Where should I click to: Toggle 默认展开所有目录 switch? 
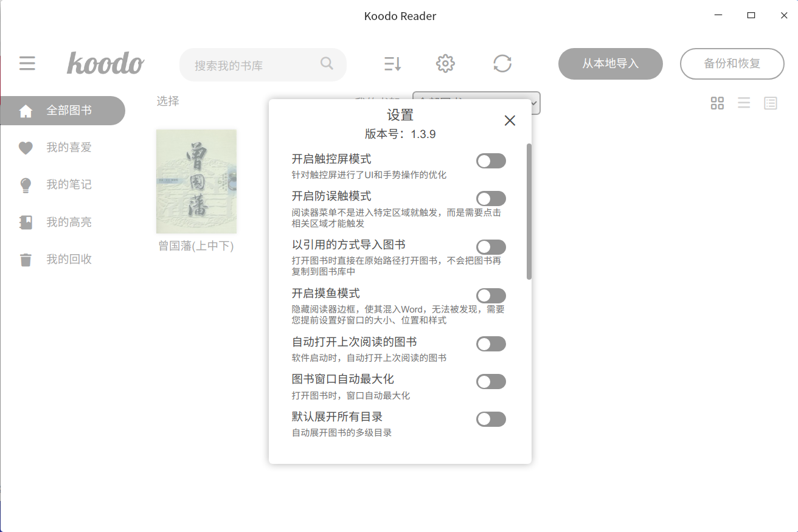[491, 420]
